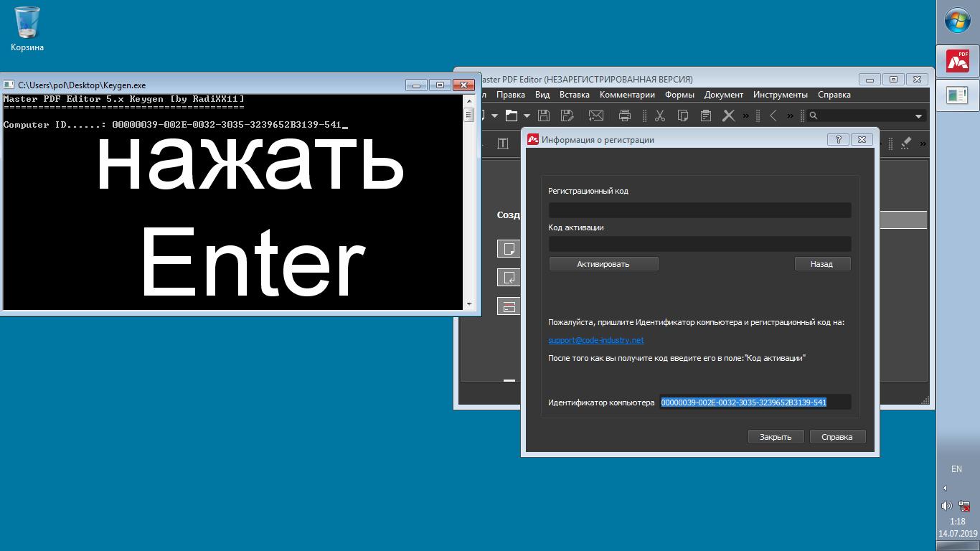
Task: Open the Инструменты menu
Action: click(781, 95)
